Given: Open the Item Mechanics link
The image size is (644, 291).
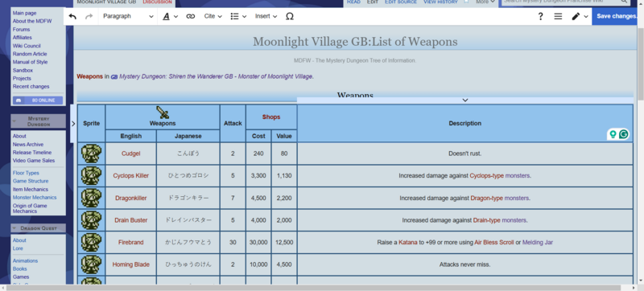Looking at the screenshot, I should 31,190.
